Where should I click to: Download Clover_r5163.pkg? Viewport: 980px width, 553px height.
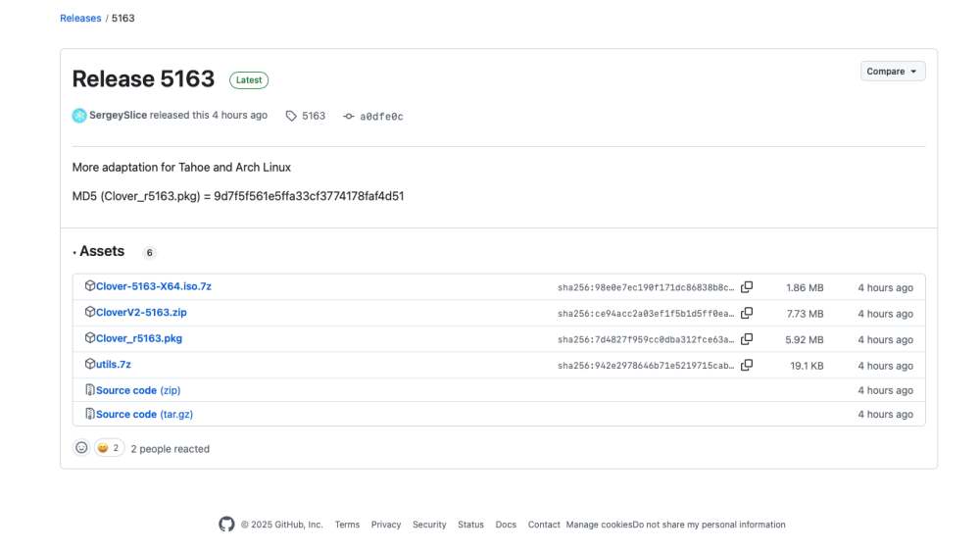(x=139, y=338)
